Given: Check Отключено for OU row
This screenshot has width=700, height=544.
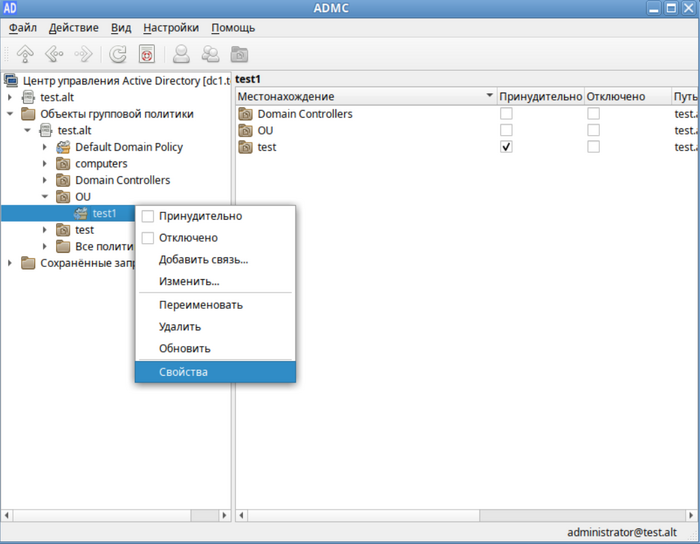Looking at the screenshot, I should click(593, 130).
